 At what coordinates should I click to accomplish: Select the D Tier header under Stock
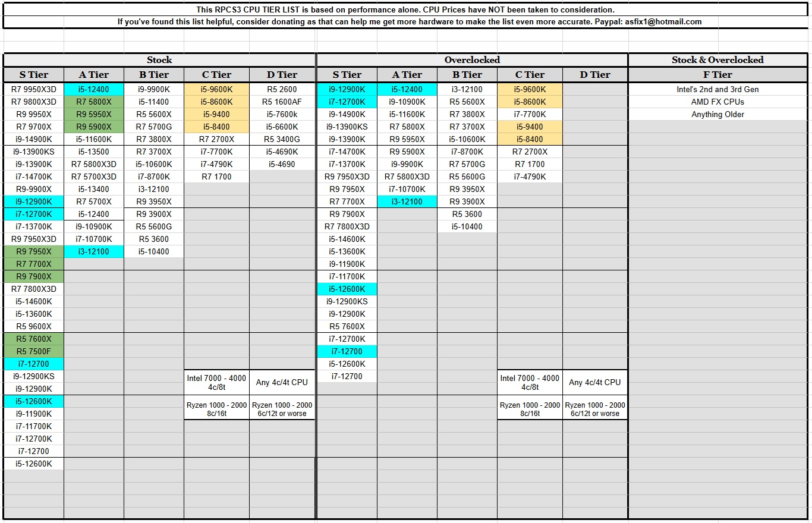point(282,75)
